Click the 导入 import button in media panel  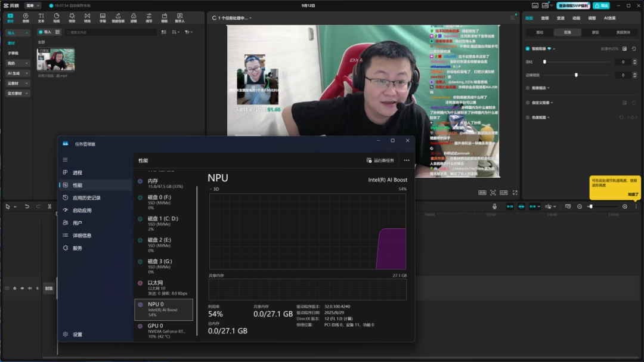click(45, 32)
